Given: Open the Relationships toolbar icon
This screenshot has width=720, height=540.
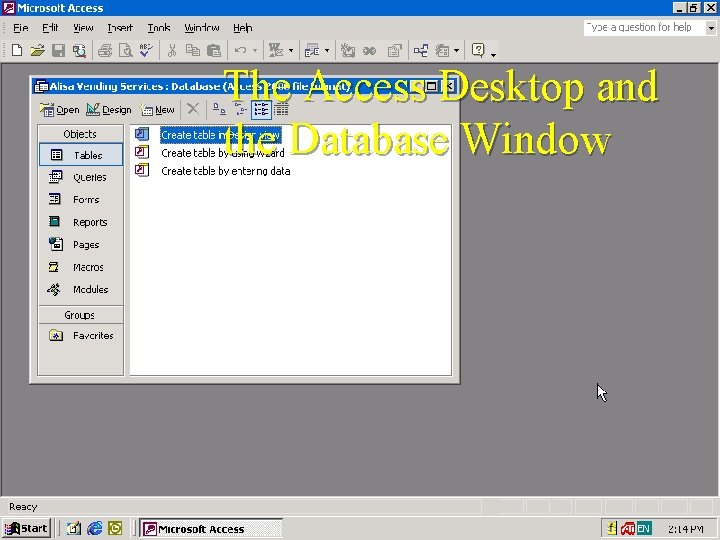Looking at the screenshot, I should (421, 50).
